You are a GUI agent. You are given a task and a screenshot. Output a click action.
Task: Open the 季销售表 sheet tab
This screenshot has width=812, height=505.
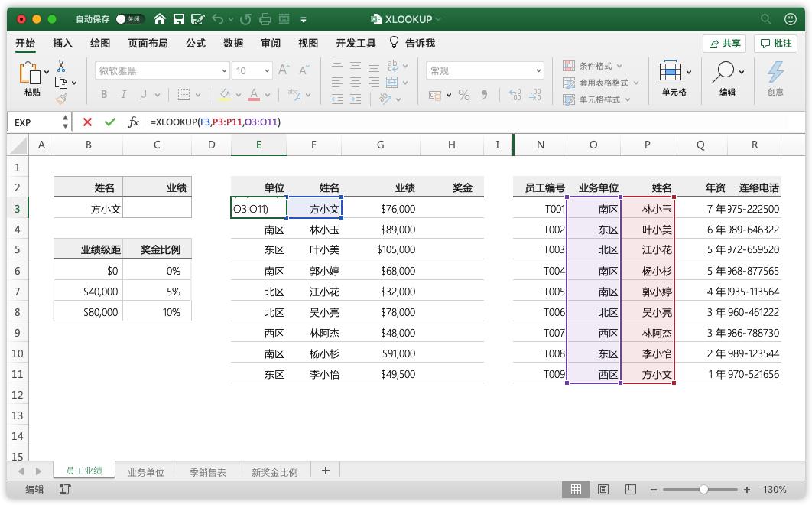(209, 472)
